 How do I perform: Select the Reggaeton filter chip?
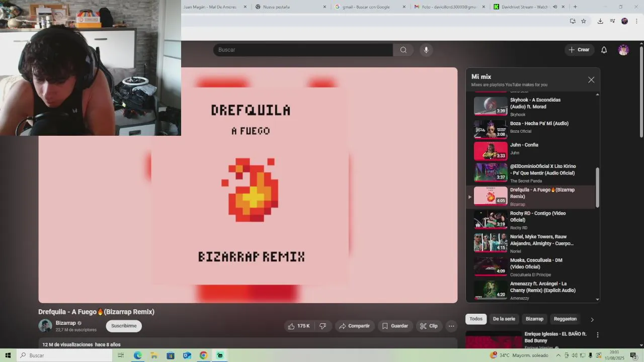point(565,319)
